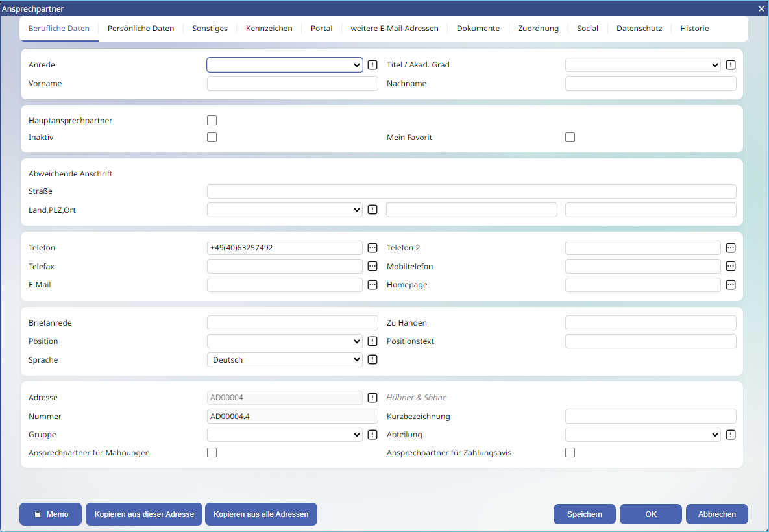Click the info icon next to Gruppe dropdown
The height and width of the screenshot is (532, 769).
pyautogui.click(x=372, y=435)
